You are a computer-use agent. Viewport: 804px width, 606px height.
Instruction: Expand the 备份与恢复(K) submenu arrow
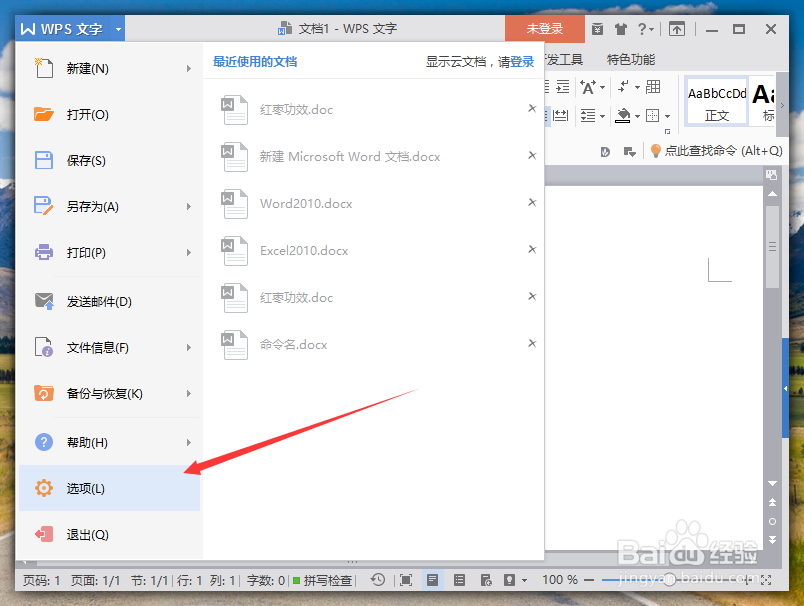coord(189,393)
